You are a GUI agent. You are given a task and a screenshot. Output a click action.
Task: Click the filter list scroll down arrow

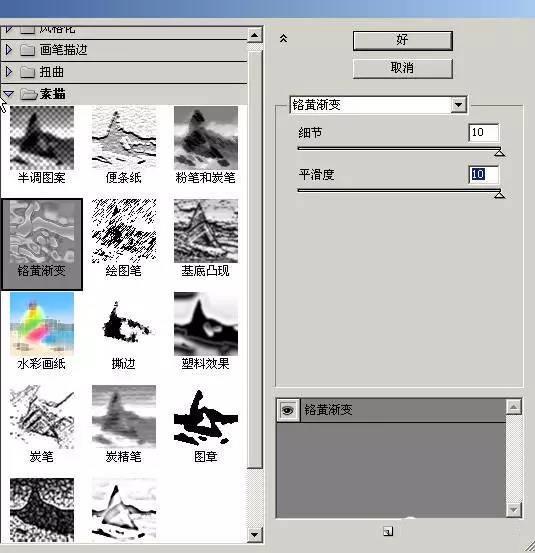click(x=254, y=535)
